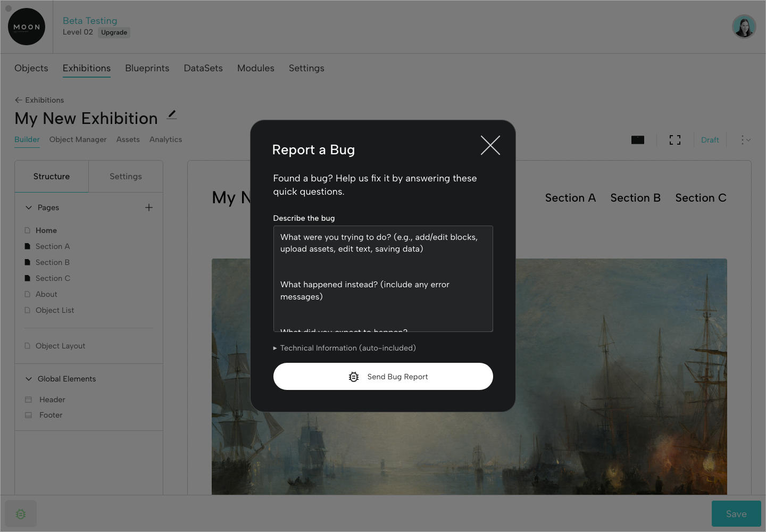This screenshot has height=532, width=766.
Task: Click the Draft status label
Action: click(x=710, y=140)
